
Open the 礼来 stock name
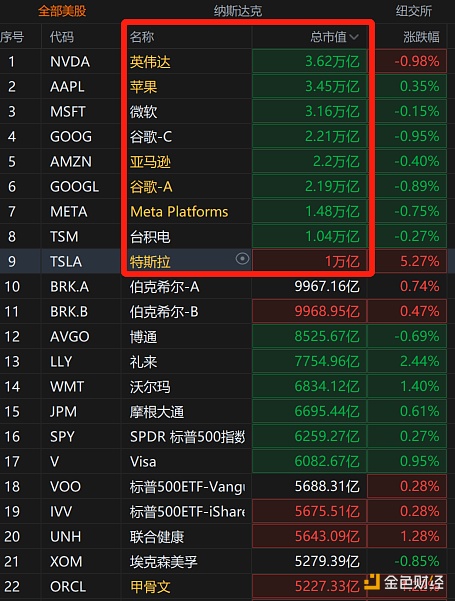143,362
